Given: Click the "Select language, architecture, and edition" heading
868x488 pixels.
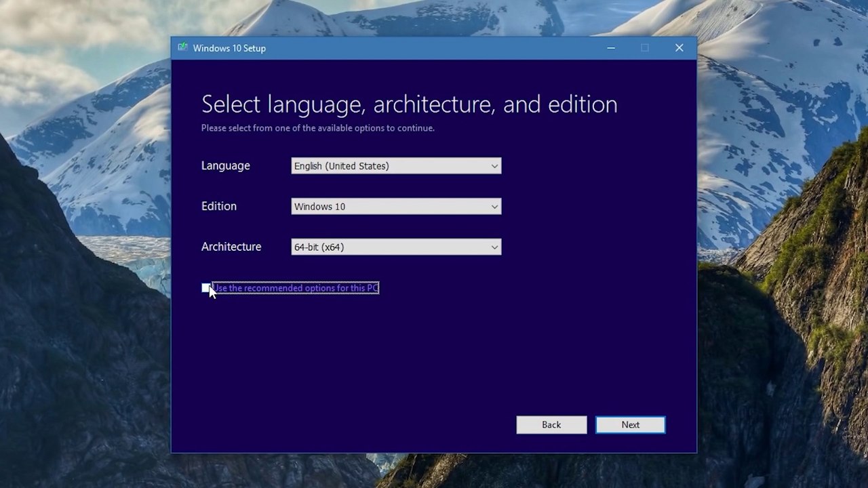Looking at the screenshot, I should point(409,104).
